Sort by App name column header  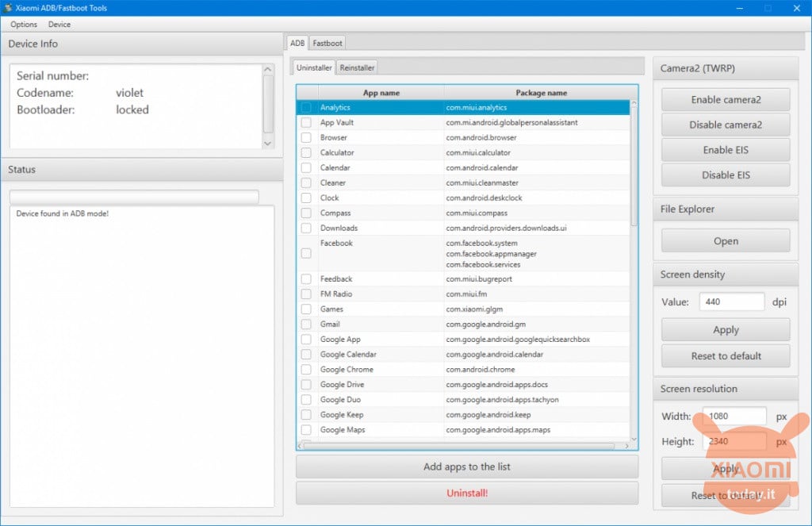click(x=381, y=93)
